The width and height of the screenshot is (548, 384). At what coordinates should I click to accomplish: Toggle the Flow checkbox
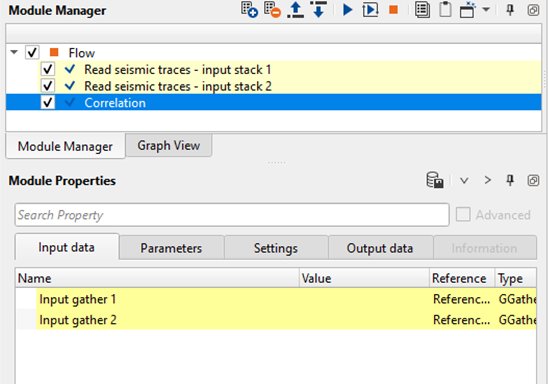tap(32, 53)
